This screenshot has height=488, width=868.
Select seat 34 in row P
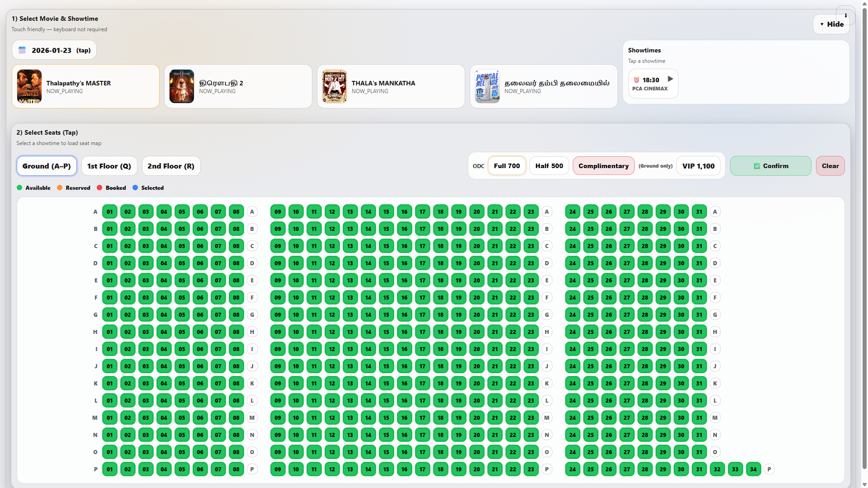click(x=753, y=469)
